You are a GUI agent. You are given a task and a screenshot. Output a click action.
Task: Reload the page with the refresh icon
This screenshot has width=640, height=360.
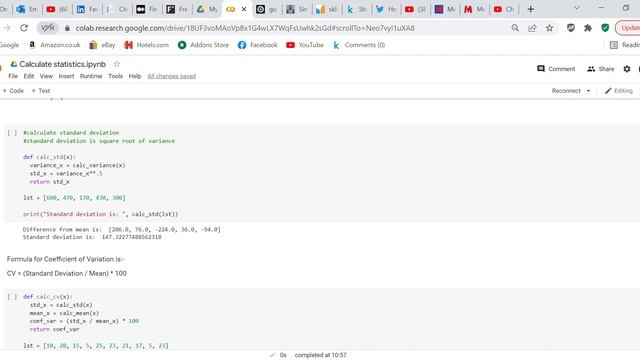click(x=24, y=28)
